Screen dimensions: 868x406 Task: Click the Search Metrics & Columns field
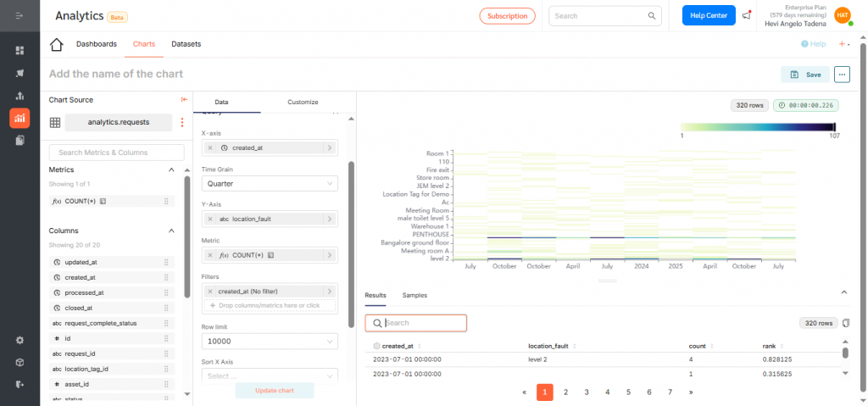pos(116,153)
